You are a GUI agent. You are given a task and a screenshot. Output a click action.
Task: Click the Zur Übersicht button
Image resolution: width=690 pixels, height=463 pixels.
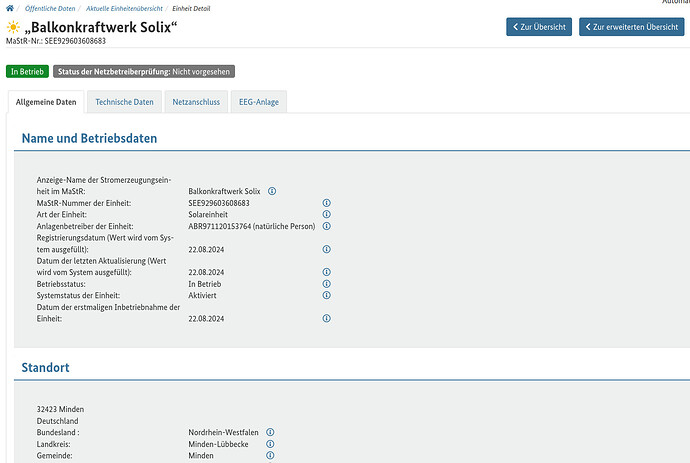[x=539, y=27]
